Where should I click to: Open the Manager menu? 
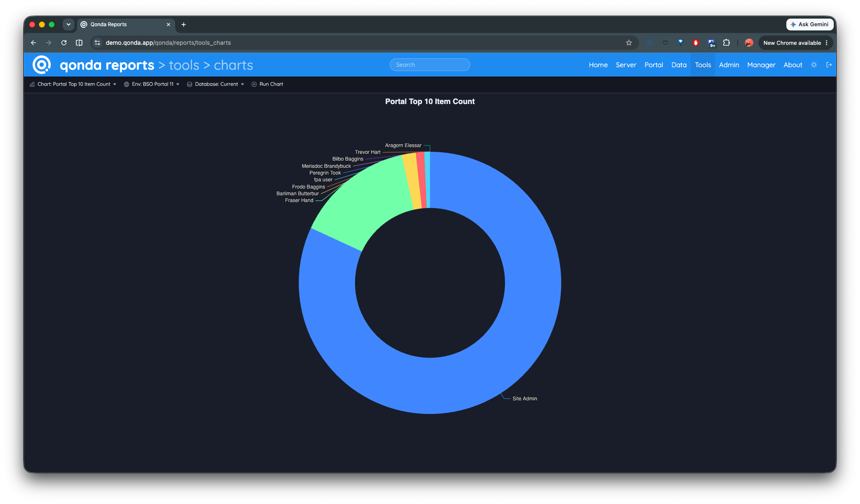coord(761,65)
